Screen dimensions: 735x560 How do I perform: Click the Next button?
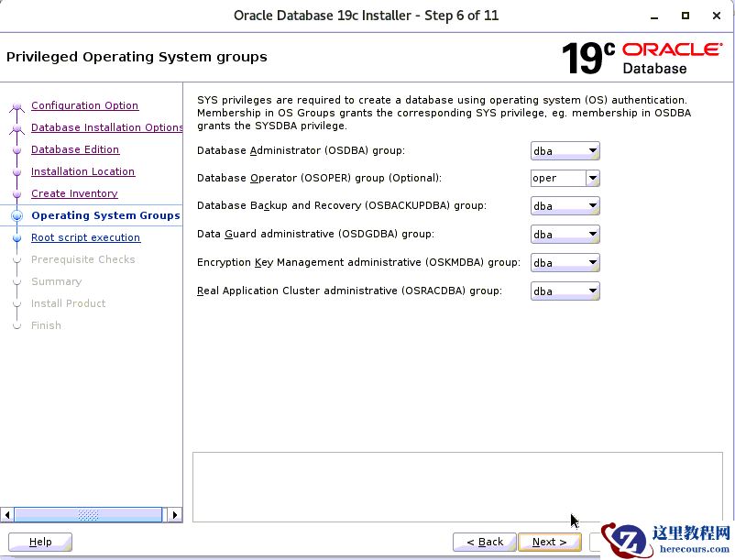pyautogui.click(x=549, y=542)
